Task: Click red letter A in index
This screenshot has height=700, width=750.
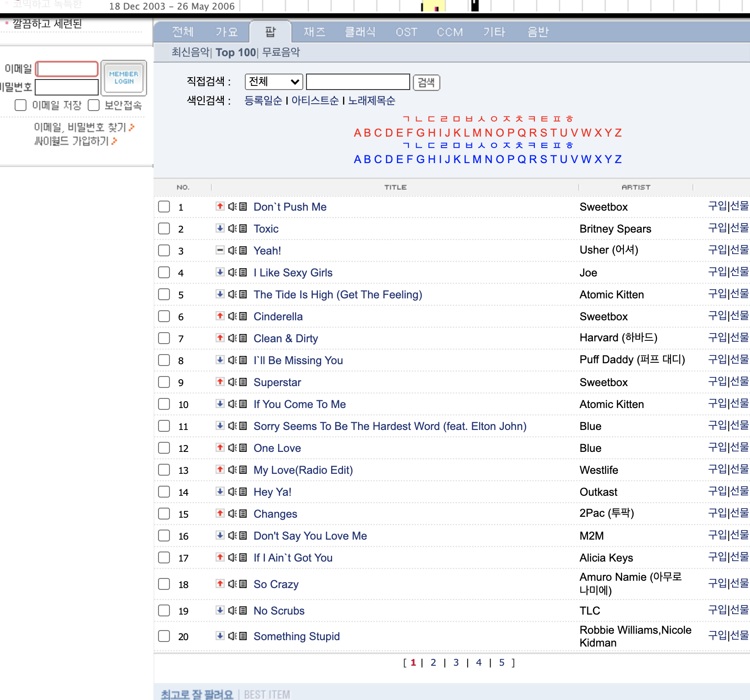Action: tap(358, 133)
